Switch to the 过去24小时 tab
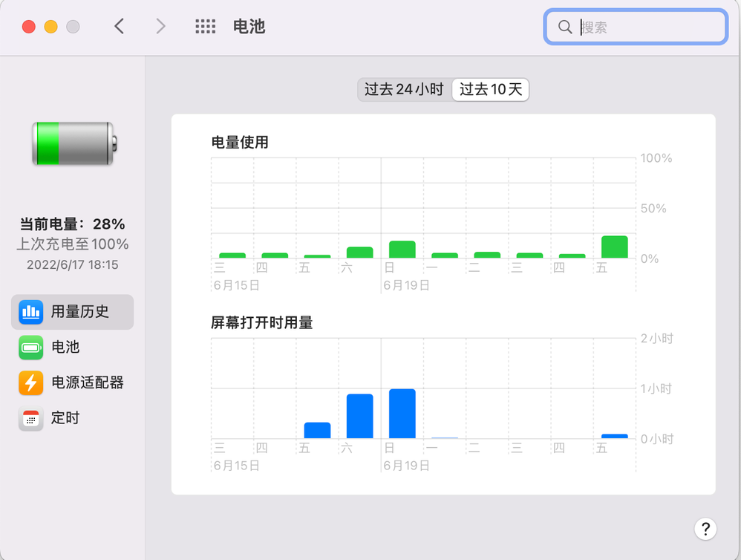The height and width of the screenshot is (560, 741). [x=405, y=89]
